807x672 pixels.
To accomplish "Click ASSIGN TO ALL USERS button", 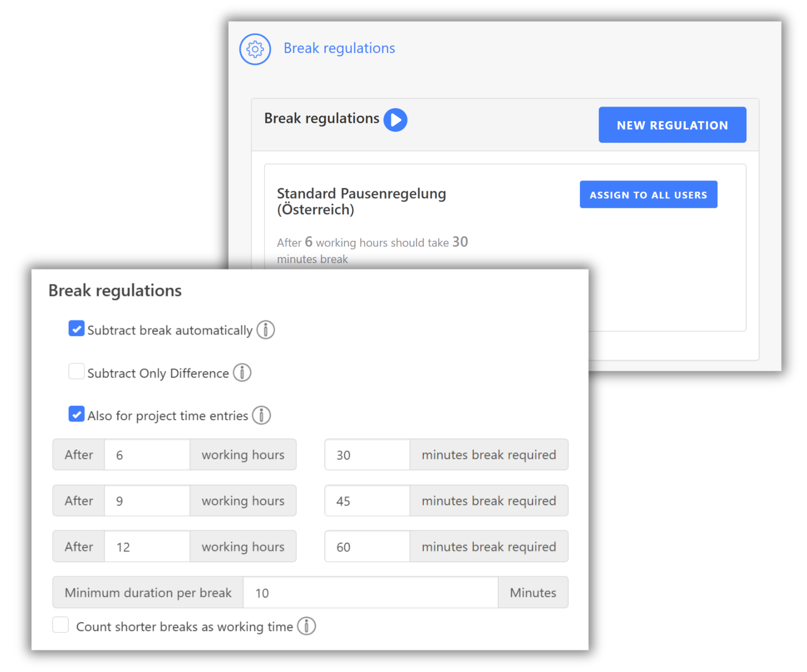I will (648, 195).
